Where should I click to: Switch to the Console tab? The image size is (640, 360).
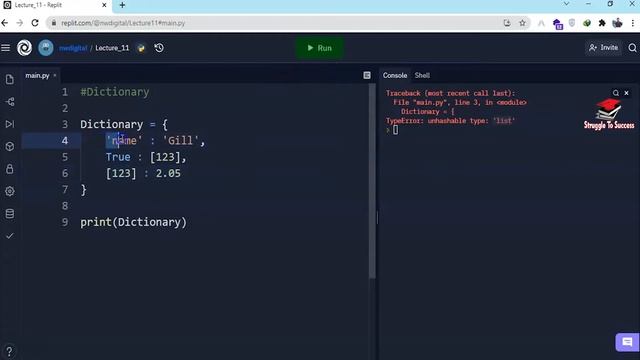395,76
